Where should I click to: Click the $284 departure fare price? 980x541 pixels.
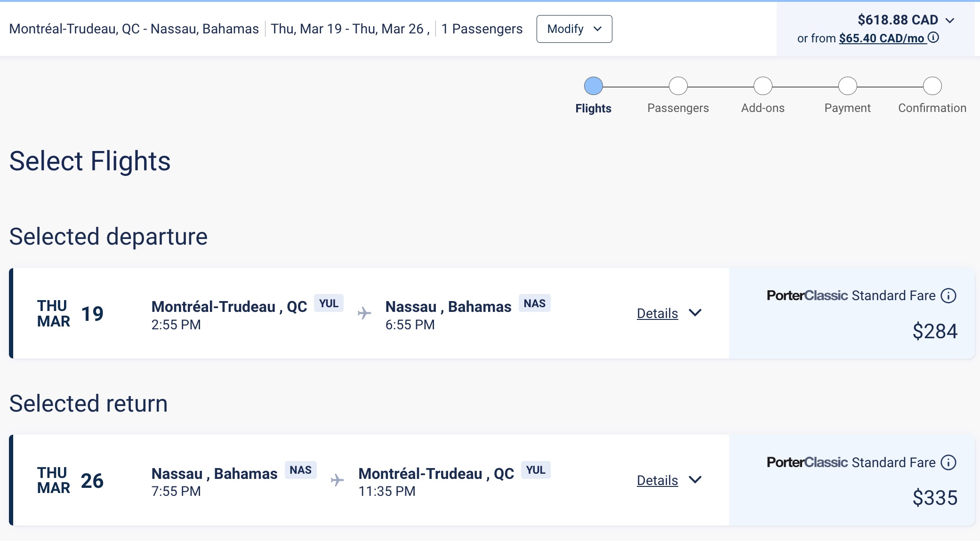point(934,332)
